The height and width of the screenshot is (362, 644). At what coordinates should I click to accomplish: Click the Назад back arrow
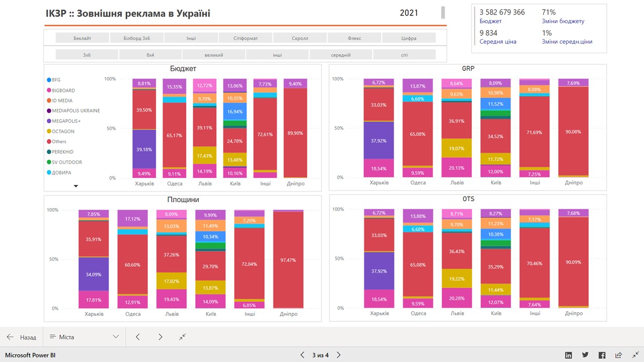11,337
